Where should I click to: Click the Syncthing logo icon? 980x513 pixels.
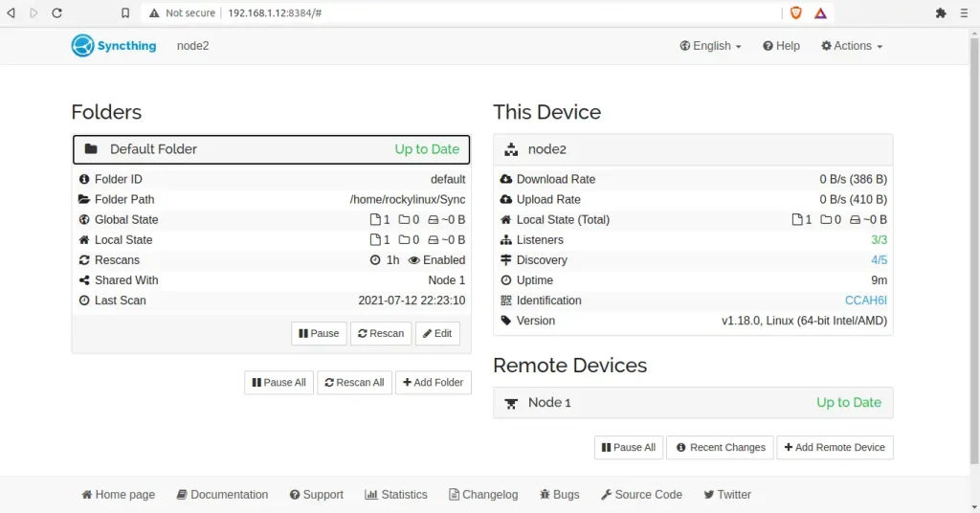82,46
